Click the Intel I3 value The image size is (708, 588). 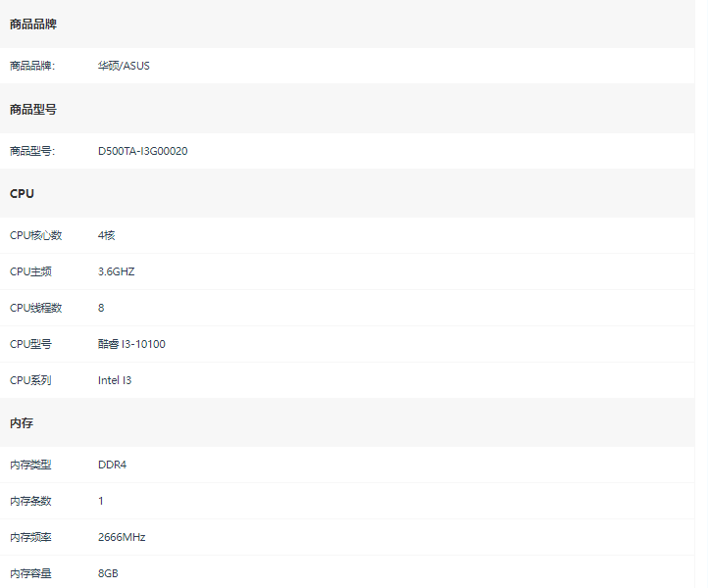115,380
